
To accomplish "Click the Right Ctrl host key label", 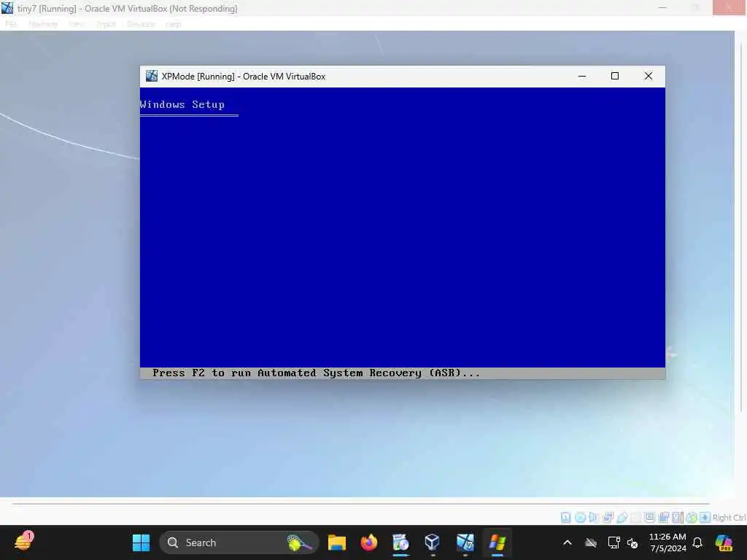I will coord(729,518).
